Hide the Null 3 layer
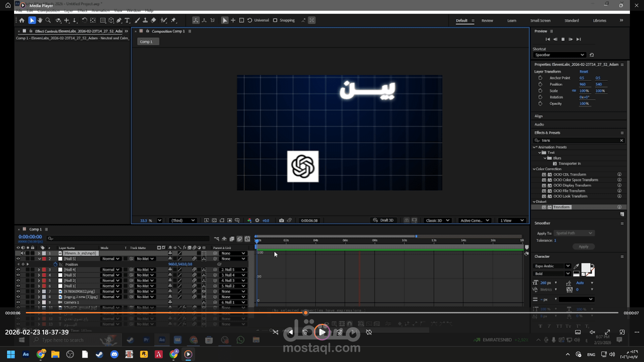The height and width of the screenshot is (362, 644). click(x=18, y=275)
